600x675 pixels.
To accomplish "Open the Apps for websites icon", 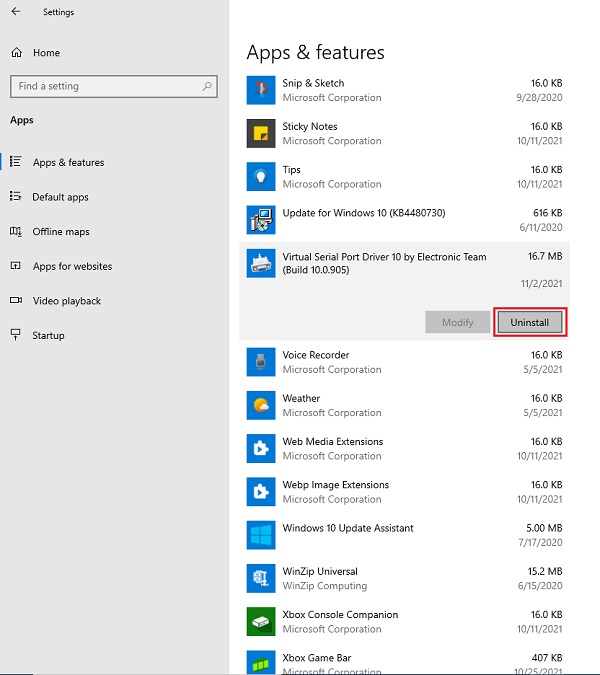I will (15, 266).
